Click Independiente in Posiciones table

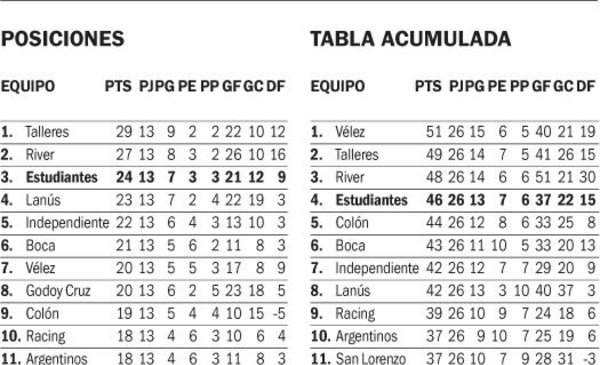[67, 223]
